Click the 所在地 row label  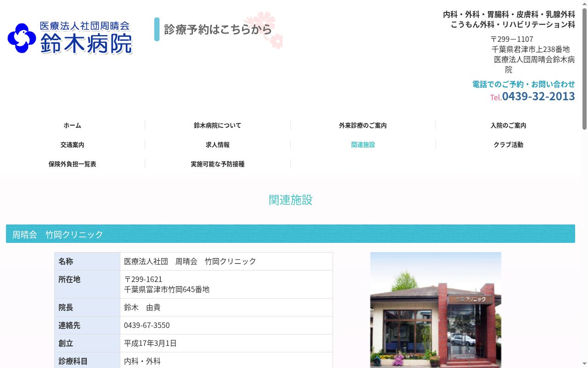point(87,284)
